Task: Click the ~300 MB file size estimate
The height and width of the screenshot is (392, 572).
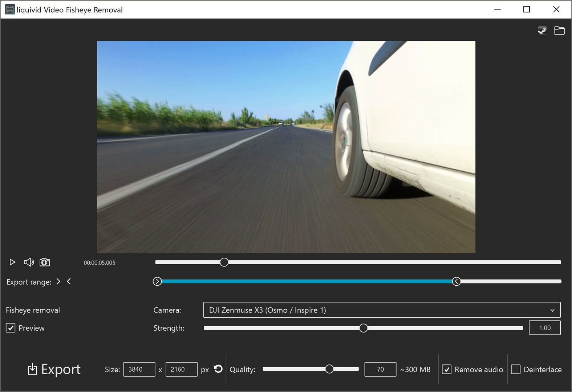Action: pos(415,369)
